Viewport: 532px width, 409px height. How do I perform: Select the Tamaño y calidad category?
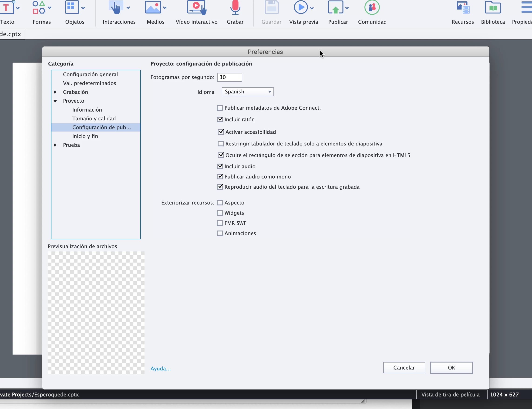[x=94, y=119]
